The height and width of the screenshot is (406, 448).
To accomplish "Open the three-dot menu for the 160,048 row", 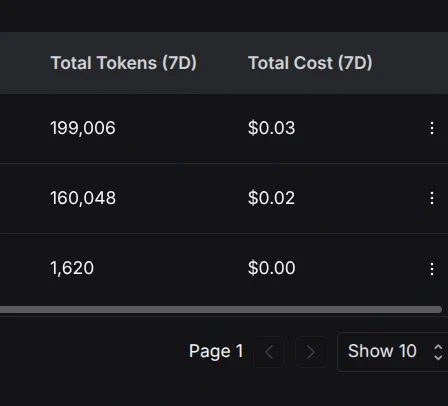I will 432,198.
